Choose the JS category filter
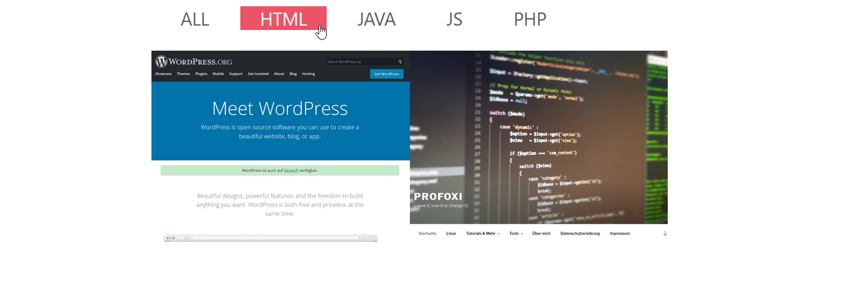 pos(454,19)
